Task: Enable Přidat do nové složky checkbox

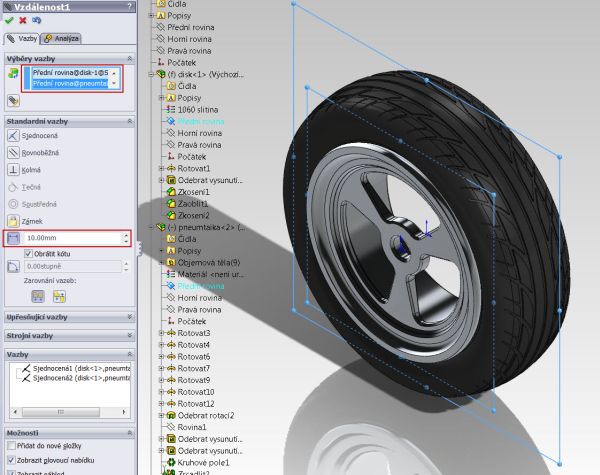Action: click(10, 446)
